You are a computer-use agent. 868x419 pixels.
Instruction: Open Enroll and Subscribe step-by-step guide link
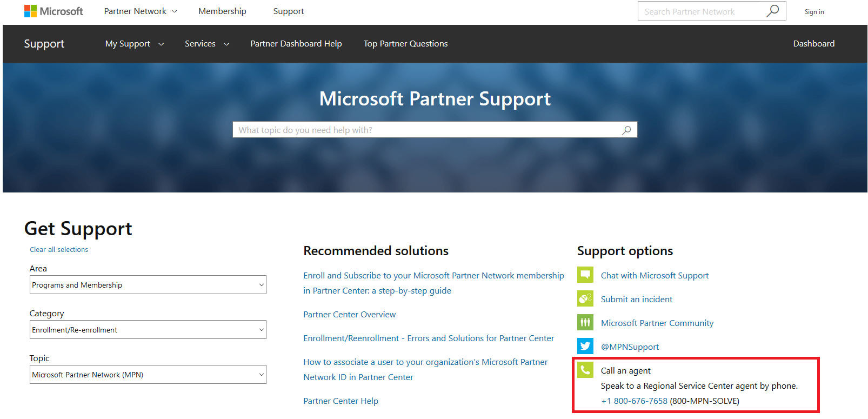[433, 283]
